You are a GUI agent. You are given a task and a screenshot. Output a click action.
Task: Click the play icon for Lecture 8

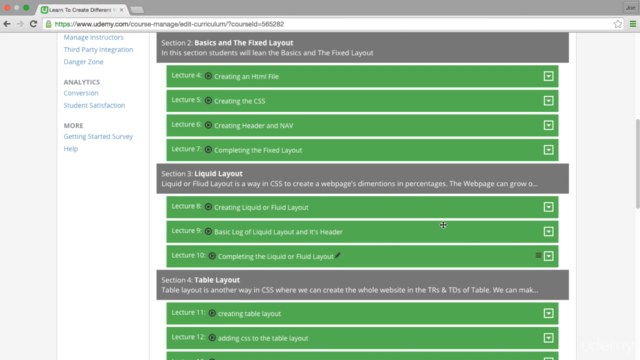coord(208,207)
